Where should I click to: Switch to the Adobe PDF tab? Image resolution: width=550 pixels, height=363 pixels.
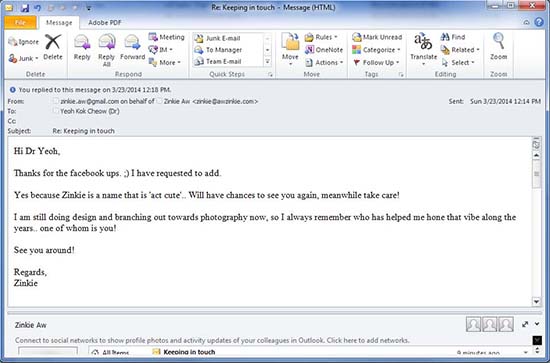(105, 22)
